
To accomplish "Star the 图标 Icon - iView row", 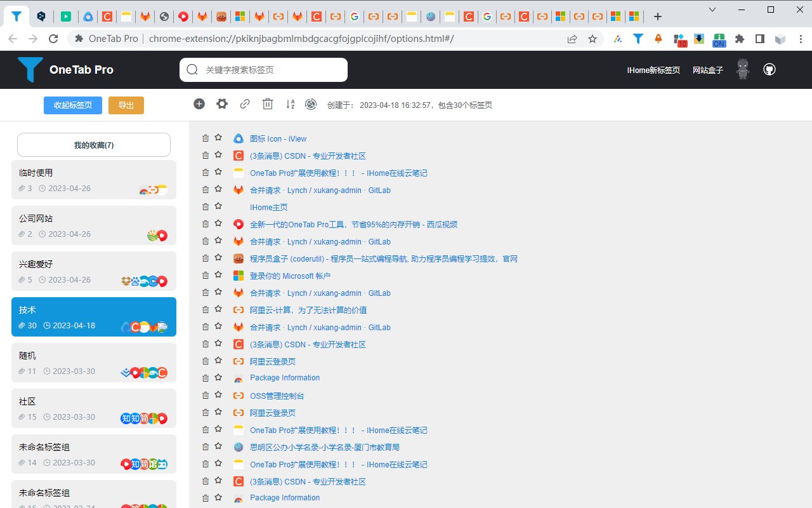I will coord(218,137).
